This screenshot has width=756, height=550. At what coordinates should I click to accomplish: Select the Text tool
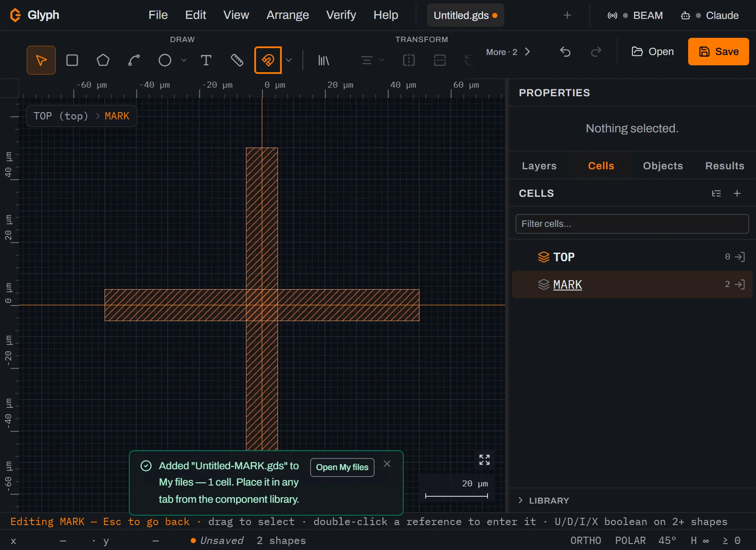coord(206,60)
